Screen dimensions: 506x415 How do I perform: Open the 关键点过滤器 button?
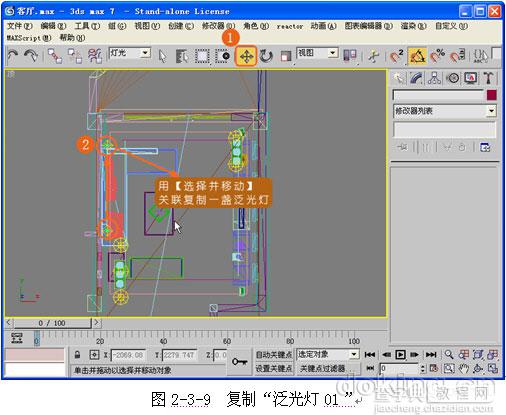click(x=328, y=368)
